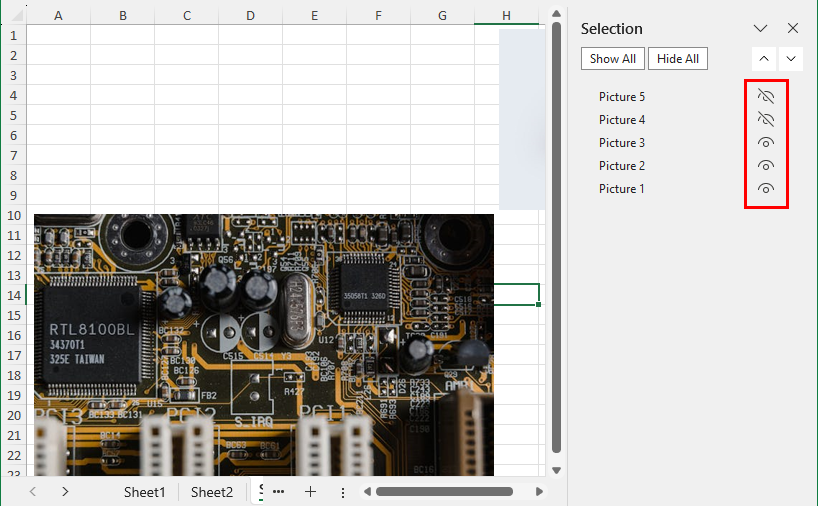The height and width of the screenshot is (506, 818).
Task: Click the vertical dots tab bar handle
Action: 343,492
